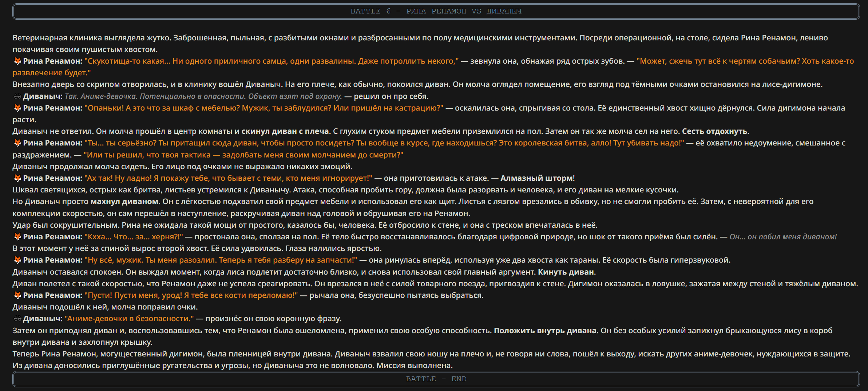Click orange quote "Пусти! Пусти меня, урод!"
This screenshot has height=391, width=868.
133,295
